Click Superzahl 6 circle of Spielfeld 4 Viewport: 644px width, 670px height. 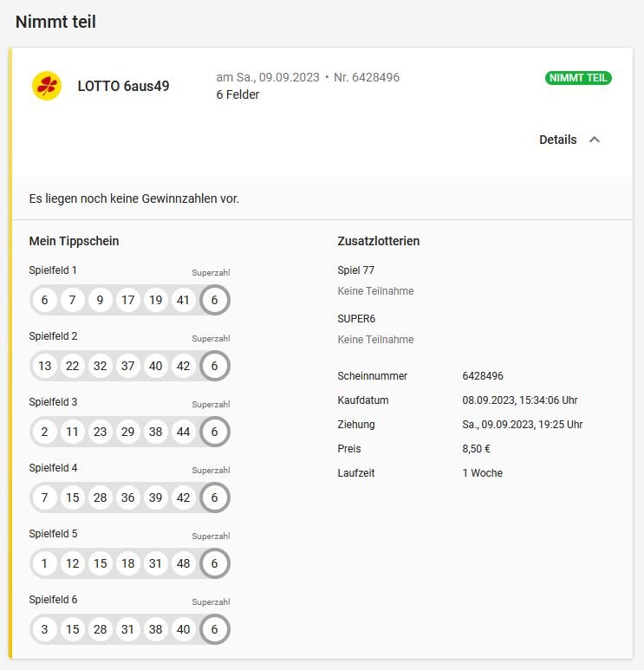coord(215,498)
